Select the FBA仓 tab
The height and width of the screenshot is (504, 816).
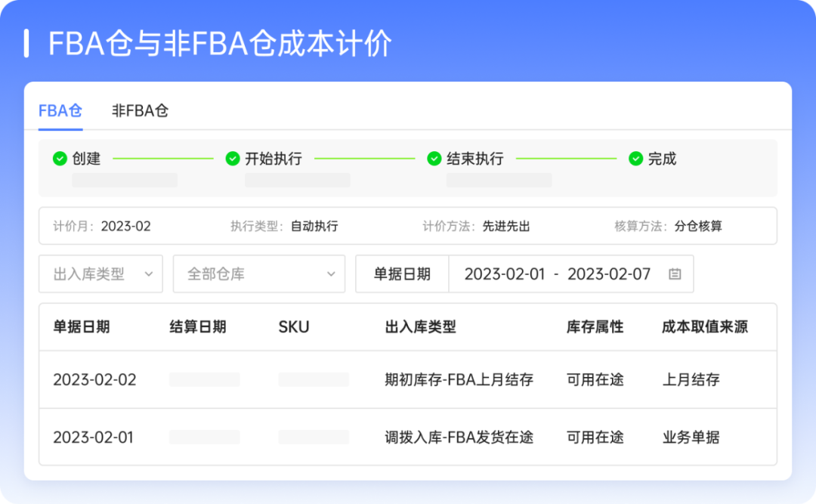[x=59, y=110]
